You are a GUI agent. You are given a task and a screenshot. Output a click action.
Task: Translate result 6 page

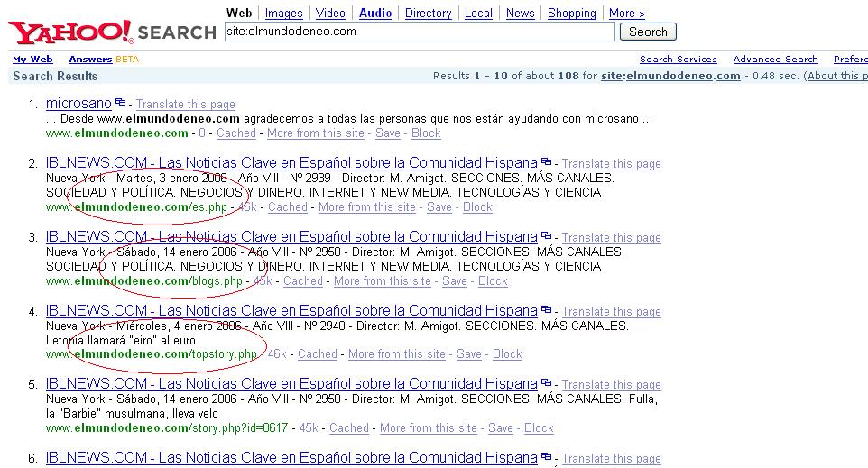[611, 459]
